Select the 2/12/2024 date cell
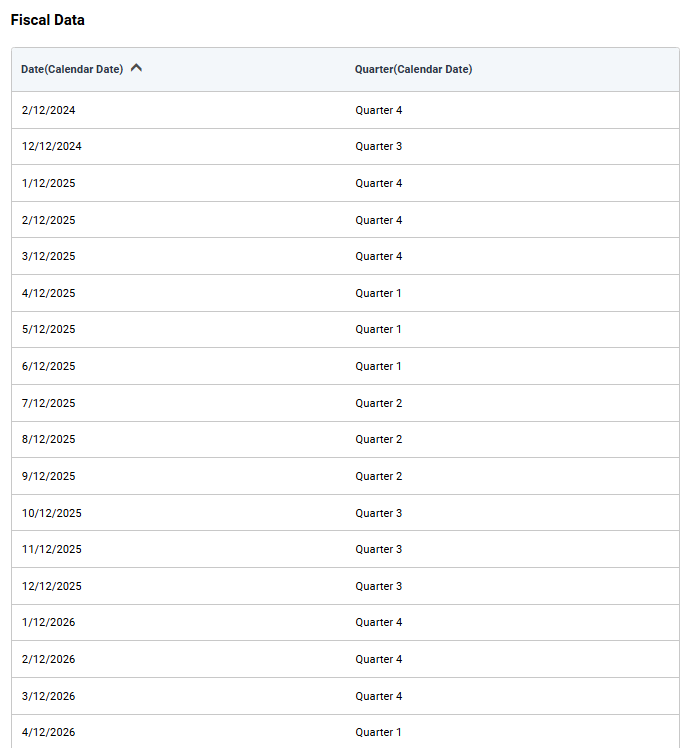Viewport: 693px width, 748px height. pos(48,110)
